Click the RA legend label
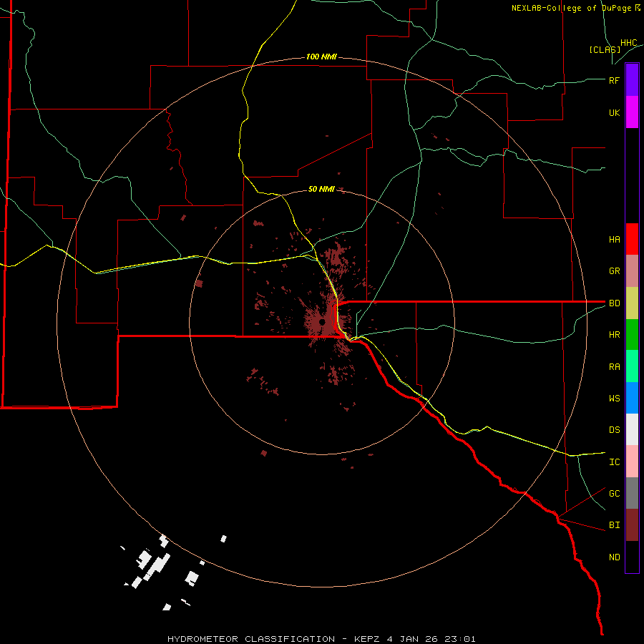644x644 pixels. pos(614,366)
